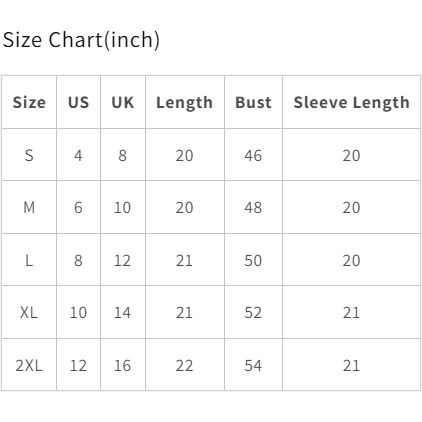This screenshot has height=422, width=422.
Task: Click the 2XL size row label
Action: [29, 365]
